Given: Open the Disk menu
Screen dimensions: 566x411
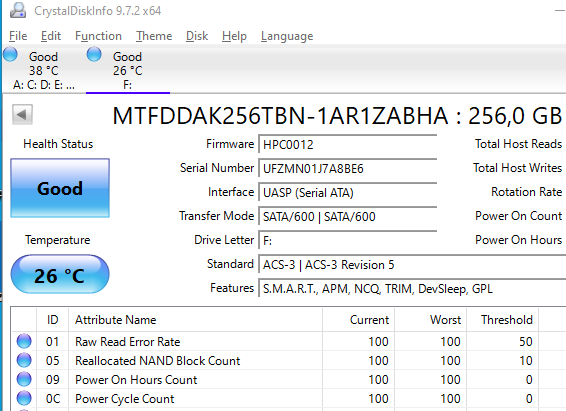Looking at the screenshot, I should coord(197,36).
